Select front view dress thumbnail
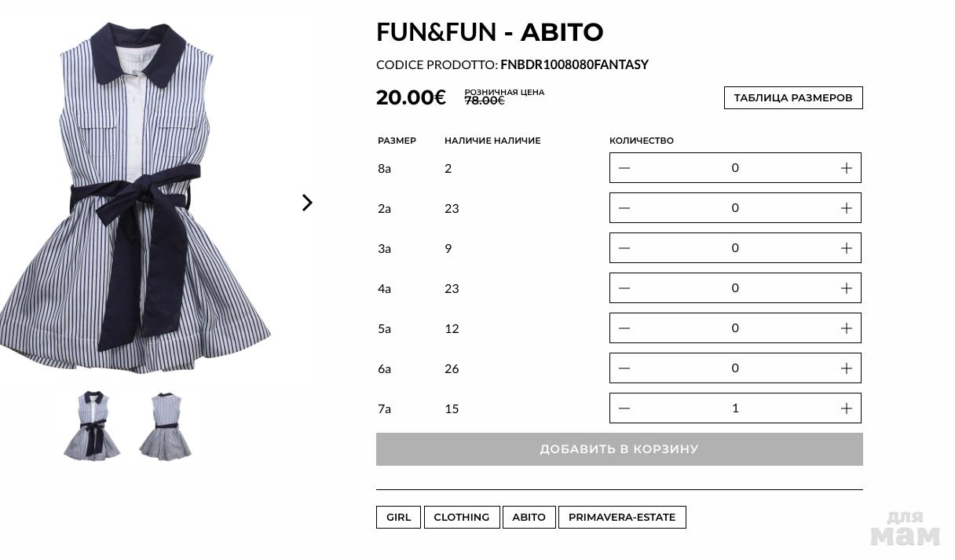955x560 pixels. [x=92, y=425]
